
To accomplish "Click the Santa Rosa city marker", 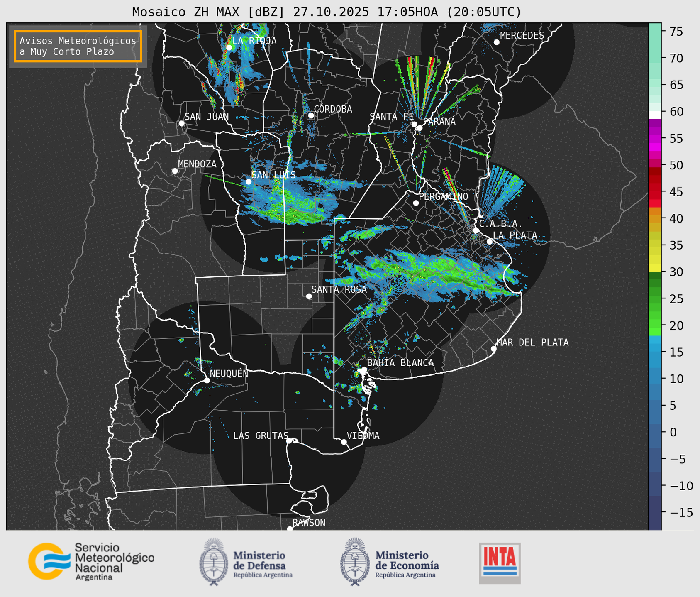I will 309,296.
